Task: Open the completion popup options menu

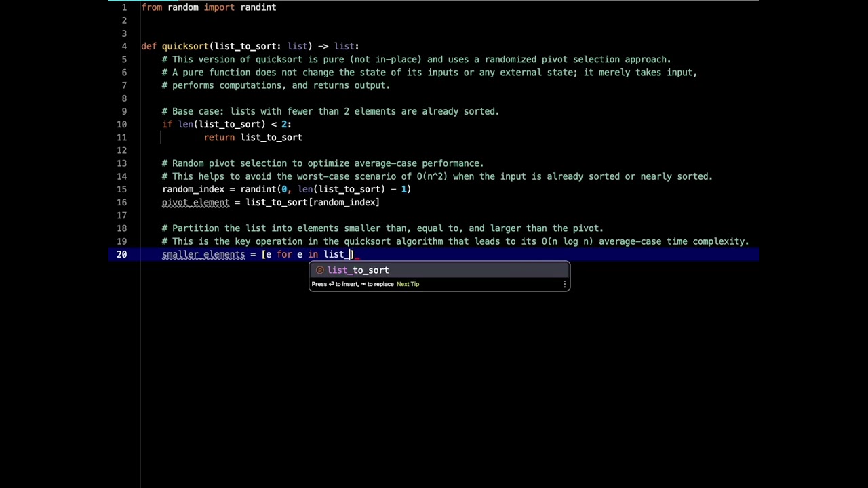Action: coord(564,285)
